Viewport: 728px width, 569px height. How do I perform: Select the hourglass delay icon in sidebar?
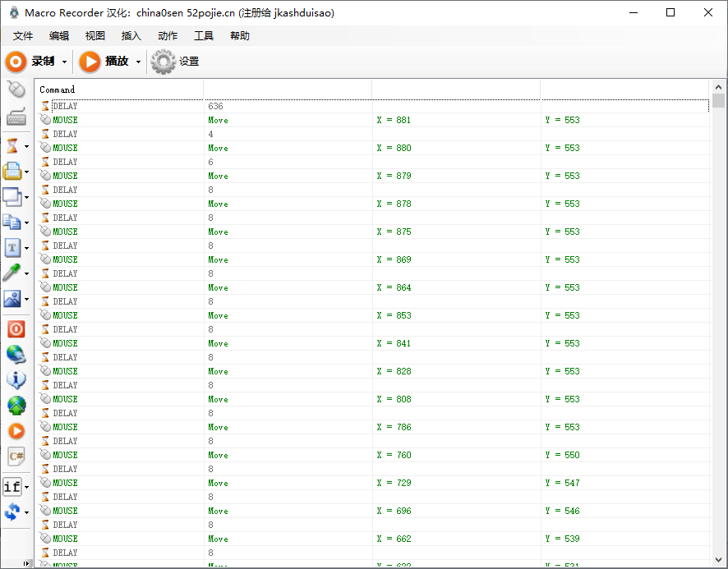pos(12,146)
